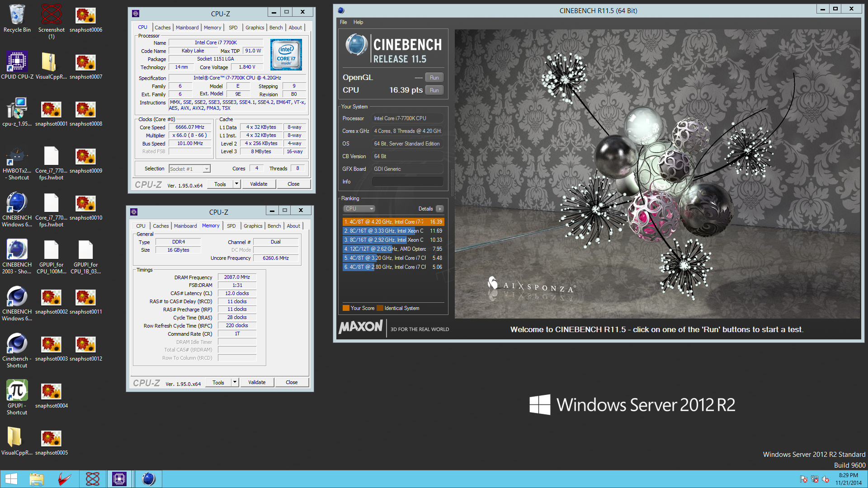Open the VisualCppR... folder next to CPUID CPU-Z

51,66
